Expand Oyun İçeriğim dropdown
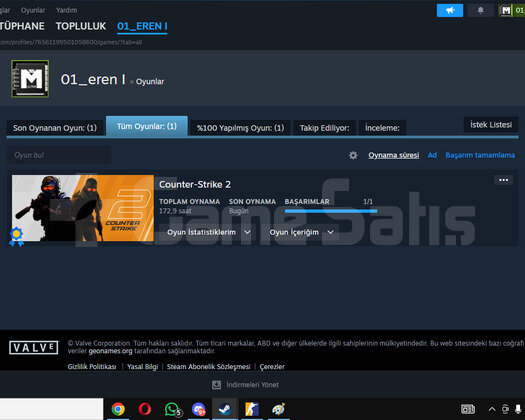Image resolution: width=525 pixels, height=420 pixels. [301, 232]
